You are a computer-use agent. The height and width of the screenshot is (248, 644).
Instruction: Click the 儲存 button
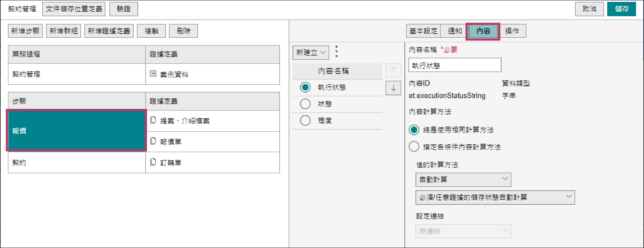[x=621, y=9]
